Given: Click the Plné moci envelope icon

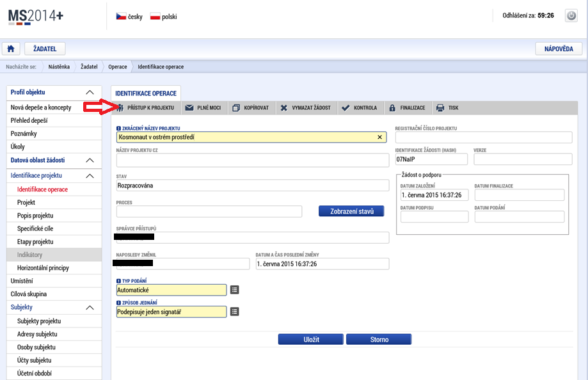Looking at the screenshot, I should pyautogui.click(x=189, y=108).
